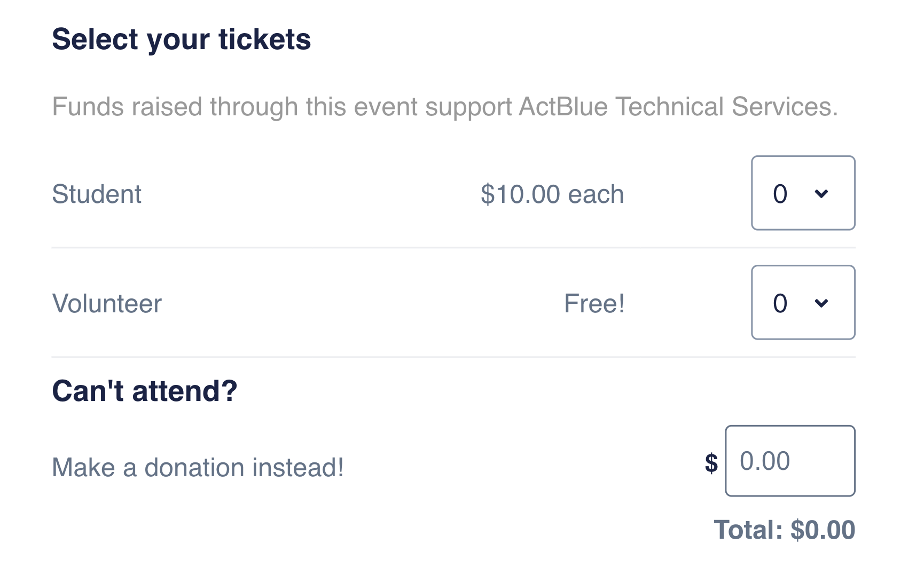Viewport: 924px width, 567px height.
Task: Click "Make a donation instead!" text
Action: tap(198, 468)
